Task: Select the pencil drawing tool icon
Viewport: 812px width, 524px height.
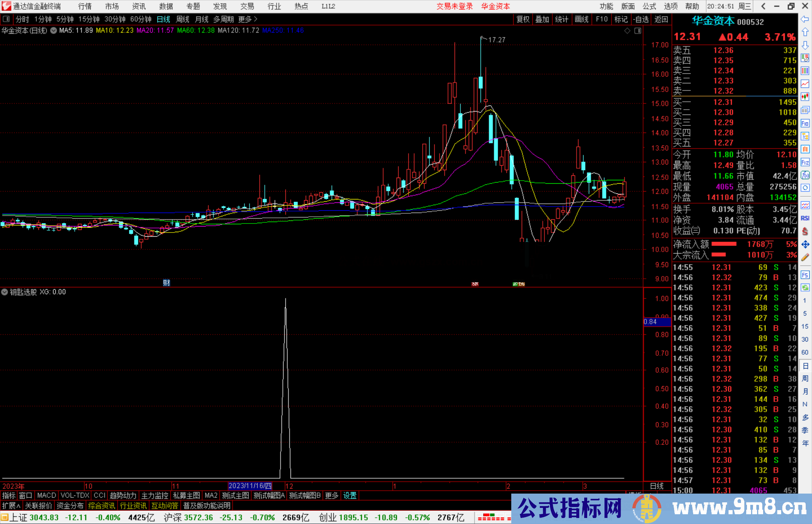Action: (x=805, y=257)
